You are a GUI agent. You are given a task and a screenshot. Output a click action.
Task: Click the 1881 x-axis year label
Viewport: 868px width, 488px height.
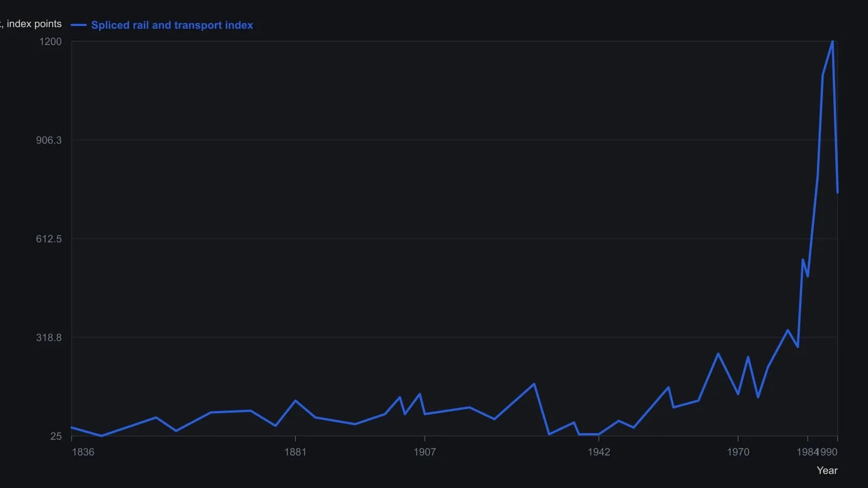(295, 452)
